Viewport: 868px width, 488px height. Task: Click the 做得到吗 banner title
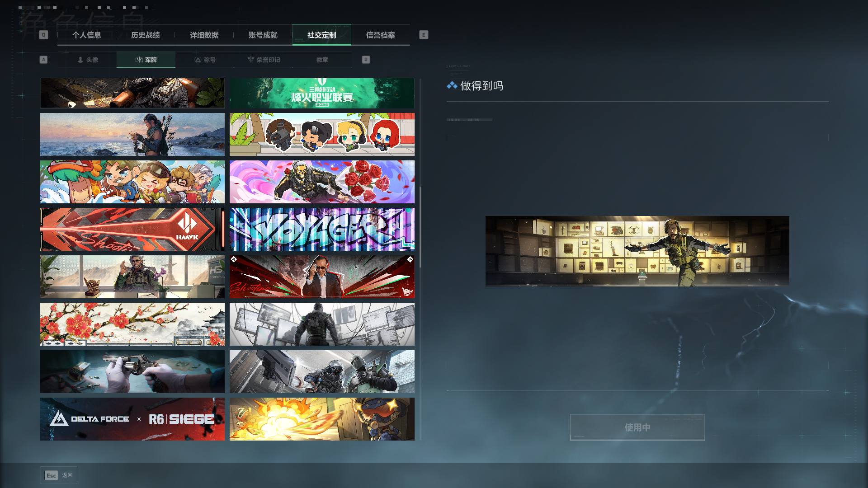(x=481, y=86)
